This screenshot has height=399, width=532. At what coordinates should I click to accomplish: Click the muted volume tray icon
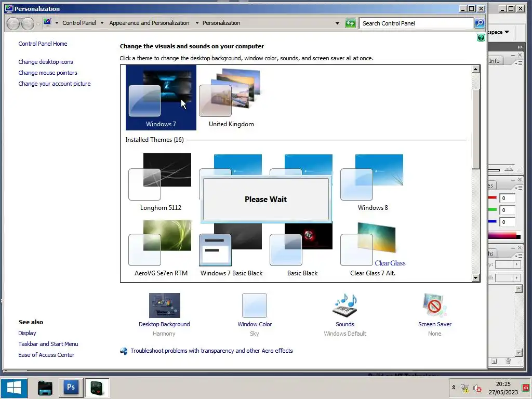point(477,388)
